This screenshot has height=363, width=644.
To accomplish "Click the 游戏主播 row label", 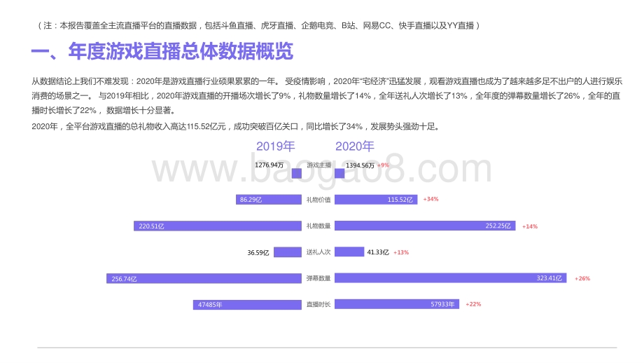I will [x=318, y=165].
